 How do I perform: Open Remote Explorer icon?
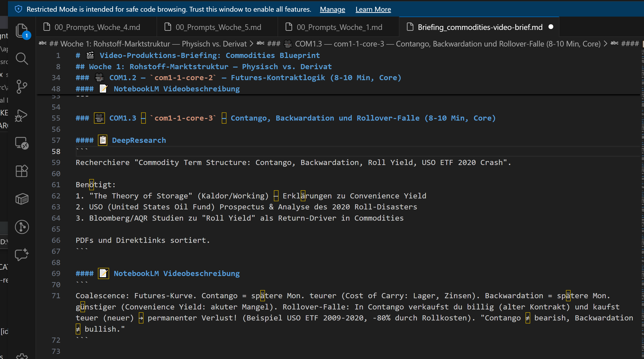coord(22,143)
